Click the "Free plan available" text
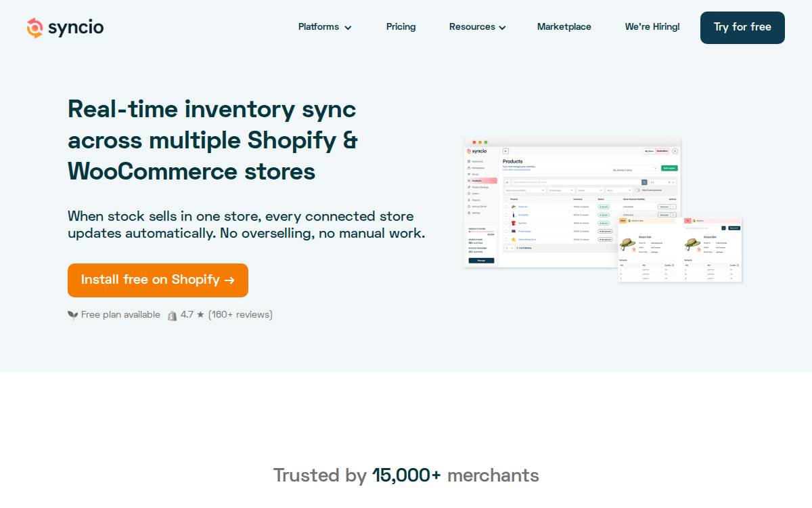This screenshot has height=508, width=812. [x=120, y=315]
